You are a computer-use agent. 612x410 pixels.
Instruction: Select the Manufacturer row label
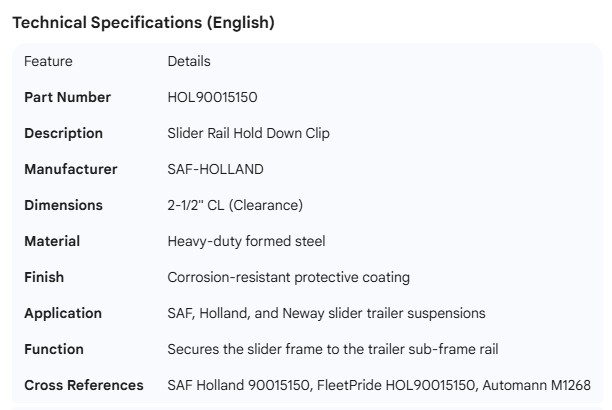point(70,169)
